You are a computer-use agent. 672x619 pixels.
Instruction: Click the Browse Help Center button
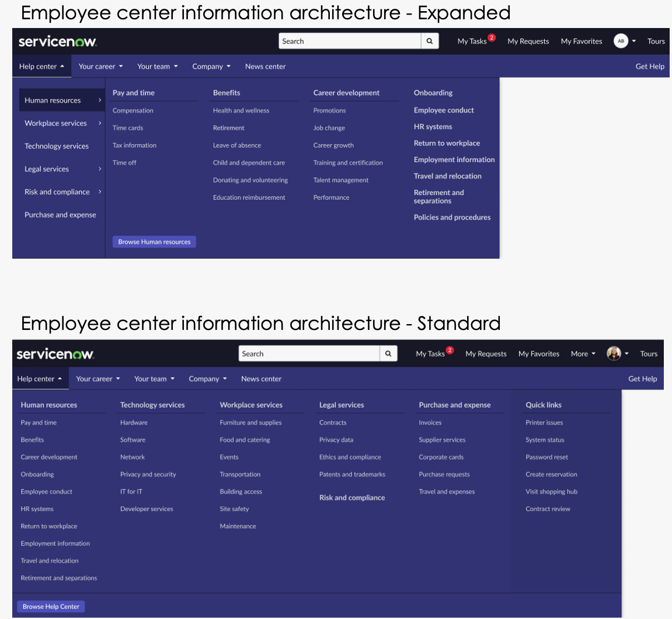coord(51,607)
